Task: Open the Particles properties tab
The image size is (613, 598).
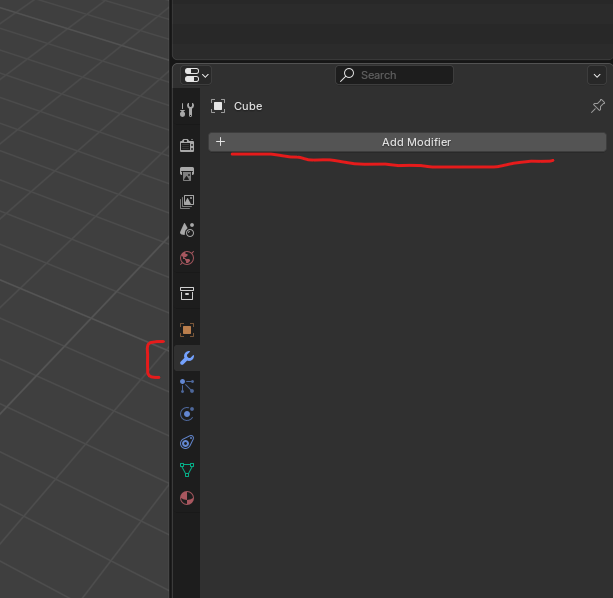Action: click(x=187, y=386)
